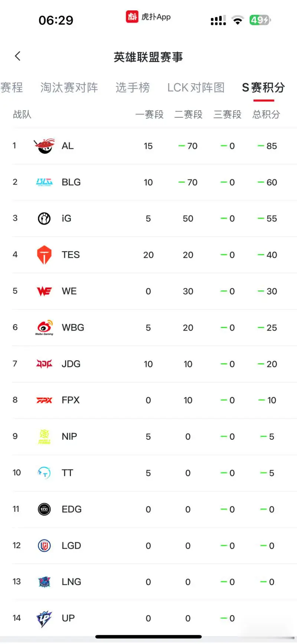Open the JDG team logo
Viewport: 297px width, 644px height.
[44, 364]
